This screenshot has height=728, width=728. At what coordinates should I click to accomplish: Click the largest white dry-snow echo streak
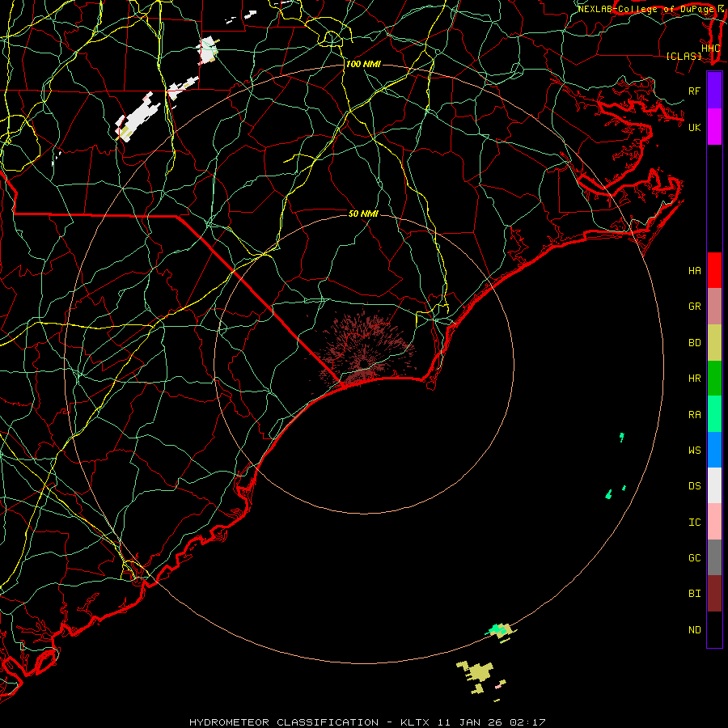[138, 118]
